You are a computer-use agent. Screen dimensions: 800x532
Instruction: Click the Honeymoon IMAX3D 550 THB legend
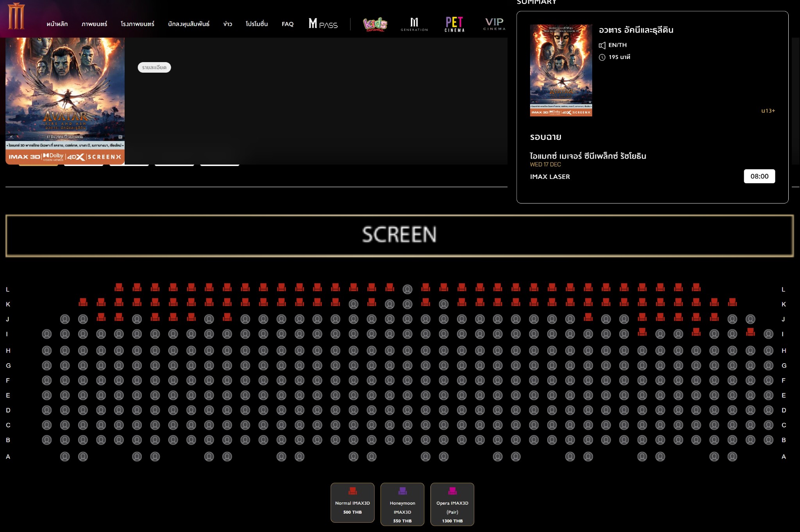(402, 504)
